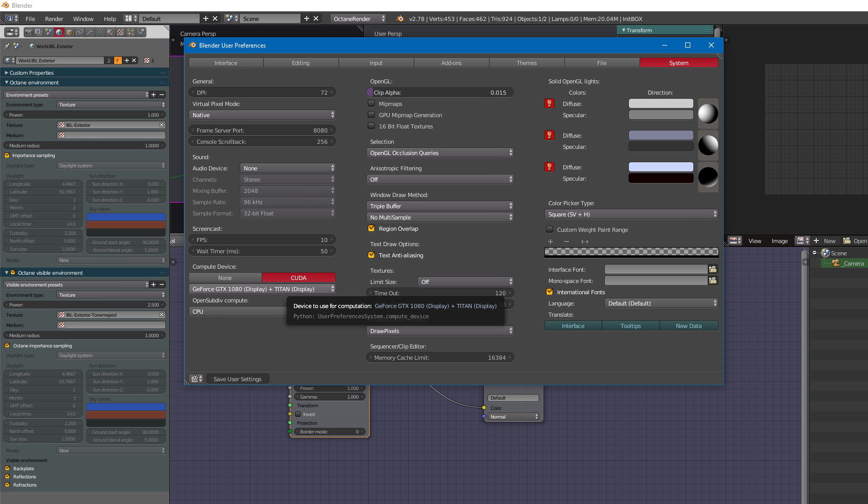Click the first light's Diffuse color swatch
The image size is (868, 504).
pyautogui.click(x=661, y=103)
